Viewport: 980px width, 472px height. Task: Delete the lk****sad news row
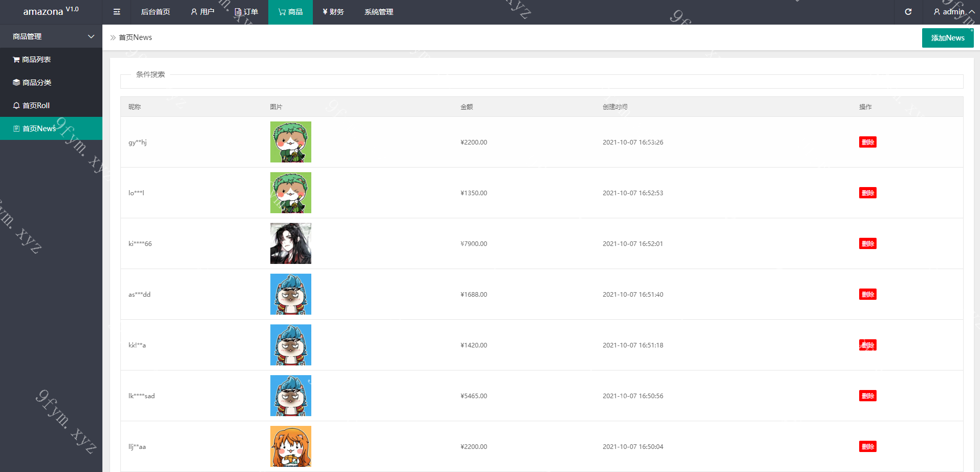point(868,396)
